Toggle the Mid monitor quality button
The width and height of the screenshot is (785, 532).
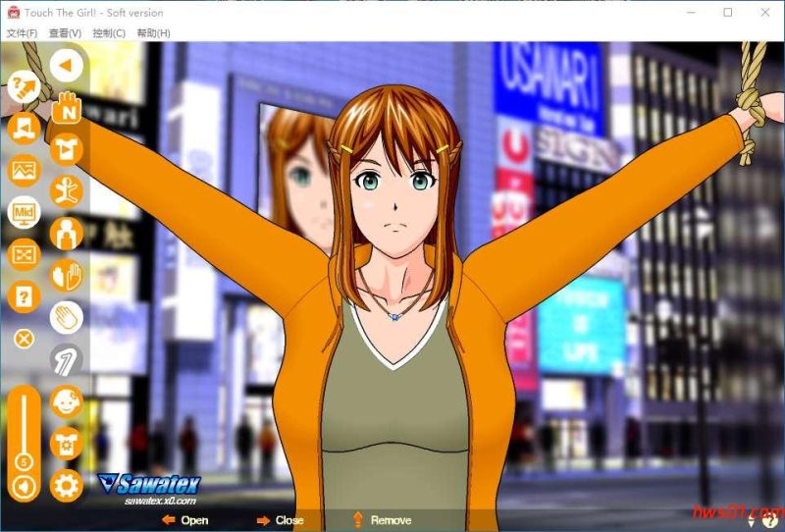coord(24,211)
